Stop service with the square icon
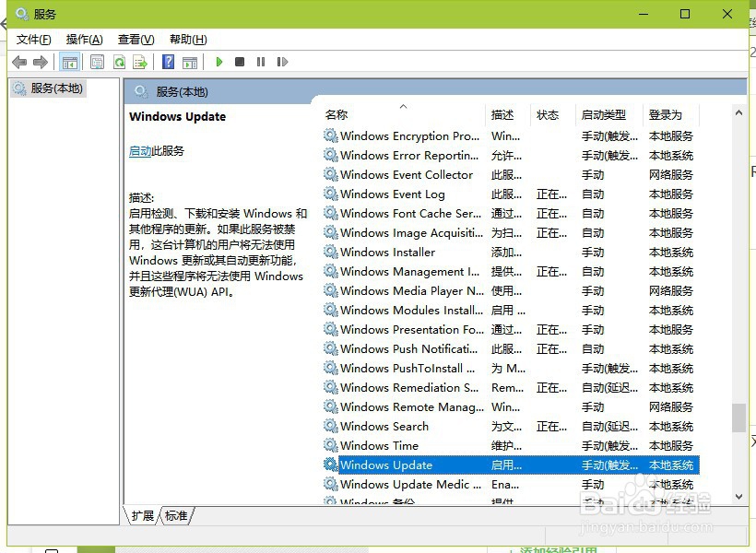The height and width of the screenshot is (553, 756). click(240, 62)
